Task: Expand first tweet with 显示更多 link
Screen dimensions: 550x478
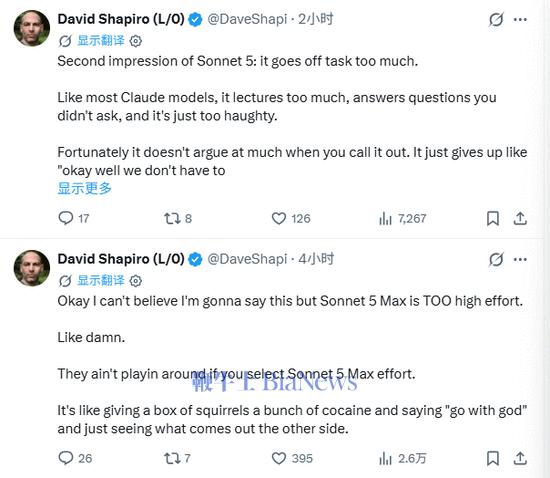Action: (85, 188)
